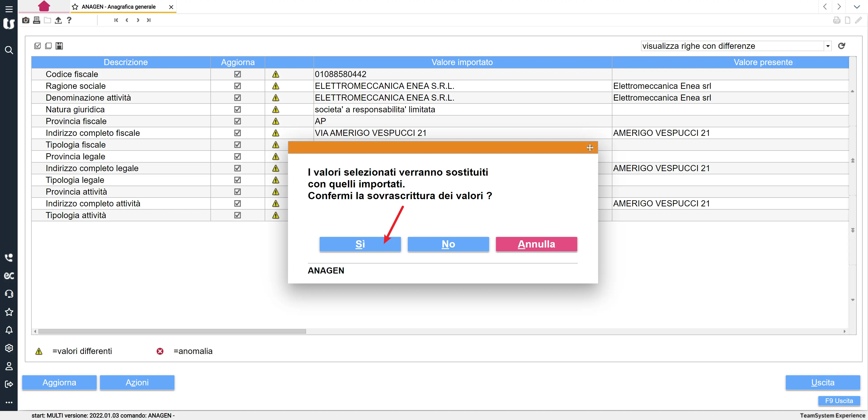Open the hamburger menu at top left

(x=9, y=9)
